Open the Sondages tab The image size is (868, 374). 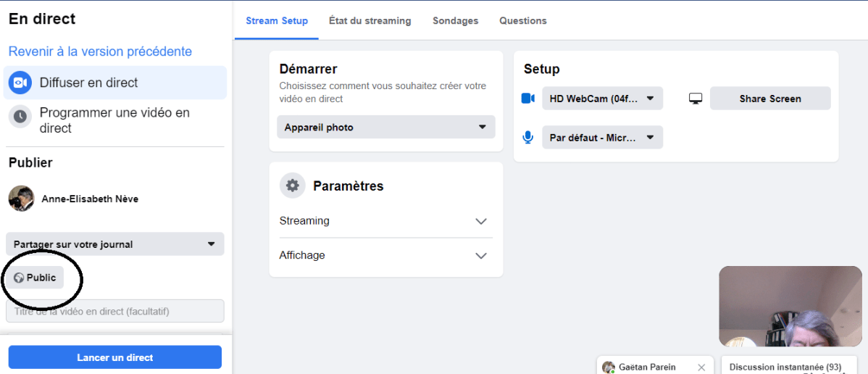[x=455, y=21]
